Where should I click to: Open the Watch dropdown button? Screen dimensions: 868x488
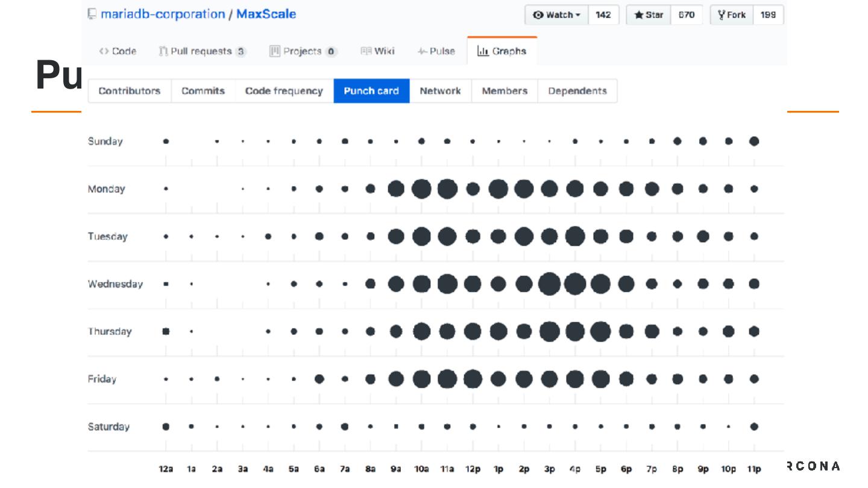click(556, 15)
